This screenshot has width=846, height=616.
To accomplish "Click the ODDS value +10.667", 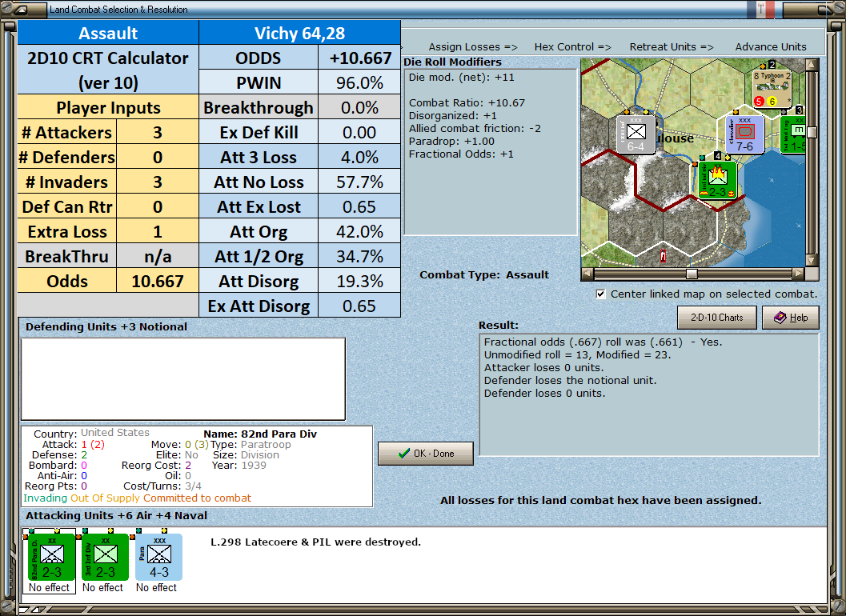I will 359,58.
